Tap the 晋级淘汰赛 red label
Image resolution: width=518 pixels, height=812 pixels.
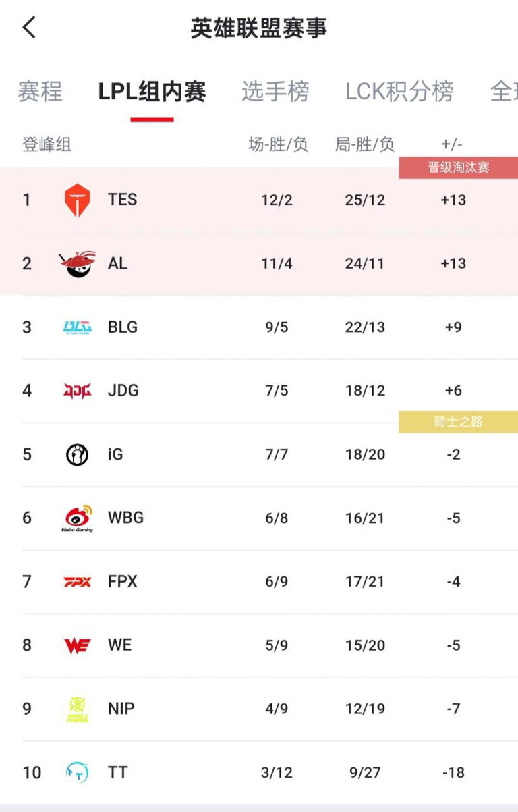click(x=459, y=168)
